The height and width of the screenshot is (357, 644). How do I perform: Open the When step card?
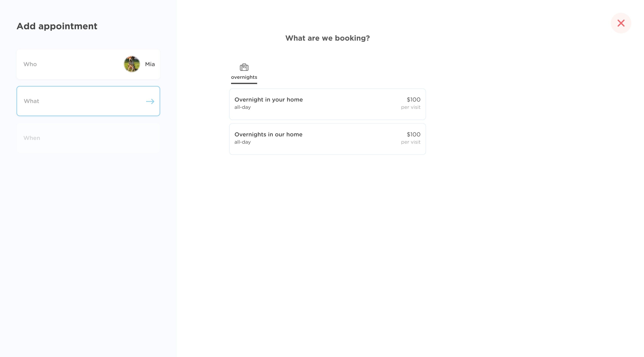(x=88, y=138)
